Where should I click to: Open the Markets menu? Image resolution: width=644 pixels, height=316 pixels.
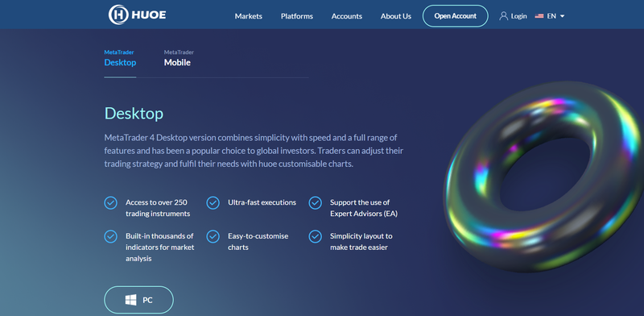[x=249, y=16]
